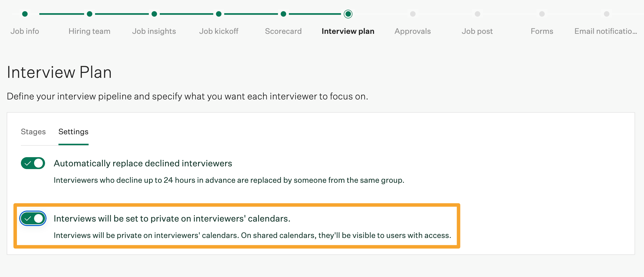Image resolution: width=644 pixels, height=277 pixels.
Task: Click the Hiring team step dot
Action: click(90, 14)
